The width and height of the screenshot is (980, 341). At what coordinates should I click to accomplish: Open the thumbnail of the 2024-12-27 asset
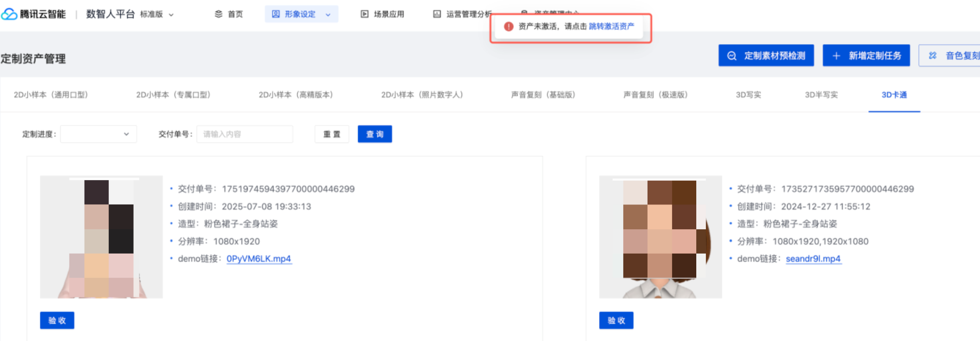[x=660, y=237]
